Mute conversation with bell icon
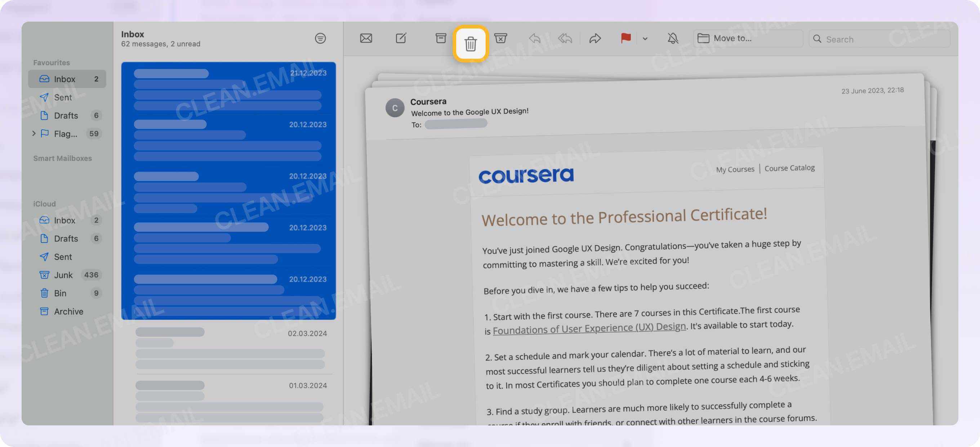 pyautogui.click(x=673, y=39)
